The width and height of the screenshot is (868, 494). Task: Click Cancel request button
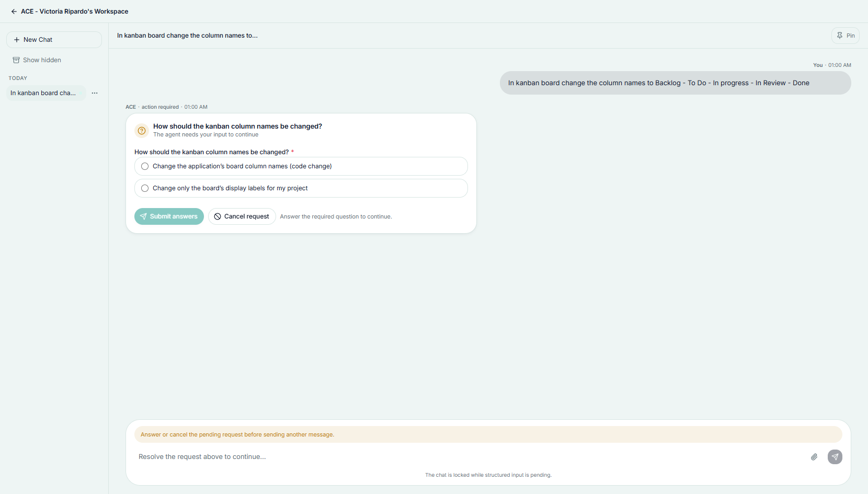coord(242,216)
